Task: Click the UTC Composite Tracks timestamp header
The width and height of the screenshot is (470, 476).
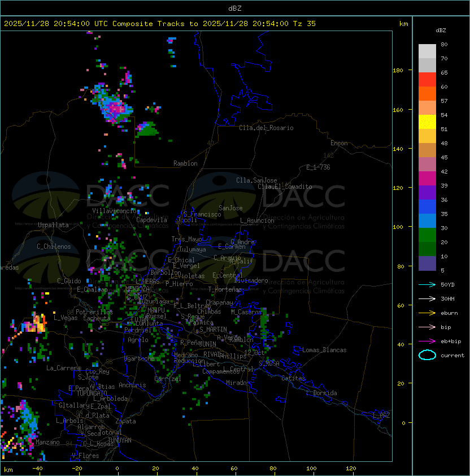Action: tap(160, 24)
